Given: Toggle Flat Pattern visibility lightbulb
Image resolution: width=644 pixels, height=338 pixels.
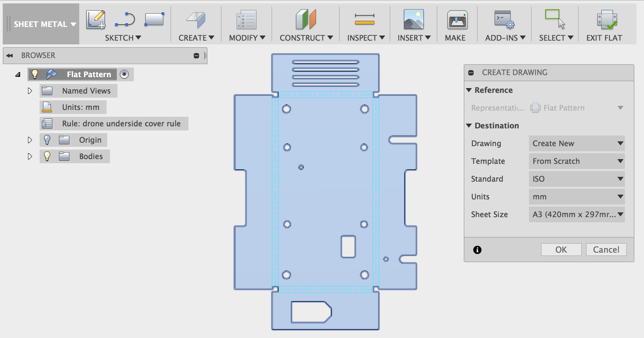Looking at the screenshot, I should (x=35, y=74).
